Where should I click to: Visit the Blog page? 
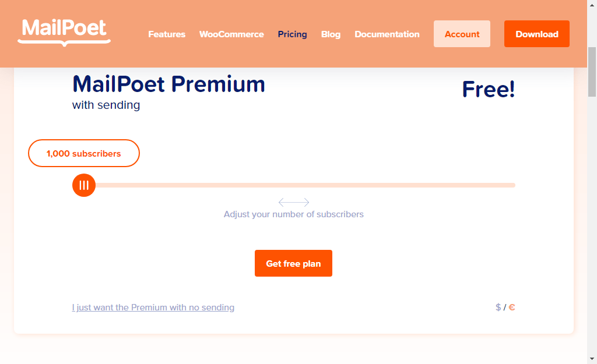pos(331,34)
